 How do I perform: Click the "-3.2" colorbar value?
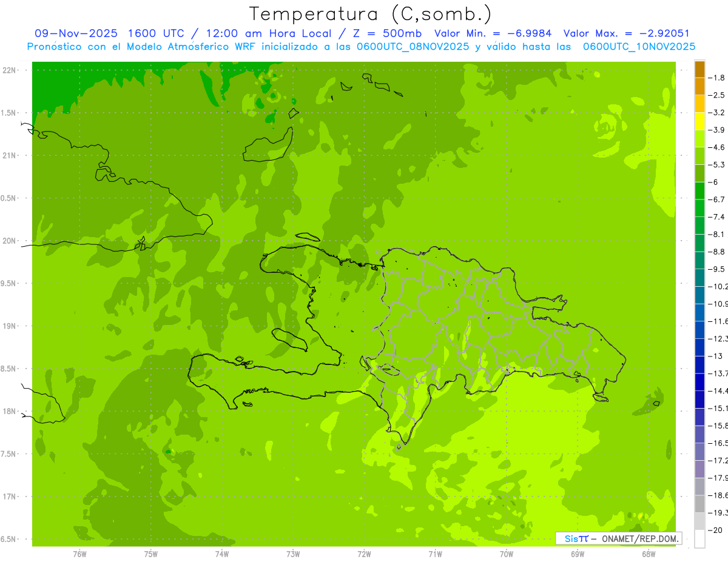(x=718, y=113)
